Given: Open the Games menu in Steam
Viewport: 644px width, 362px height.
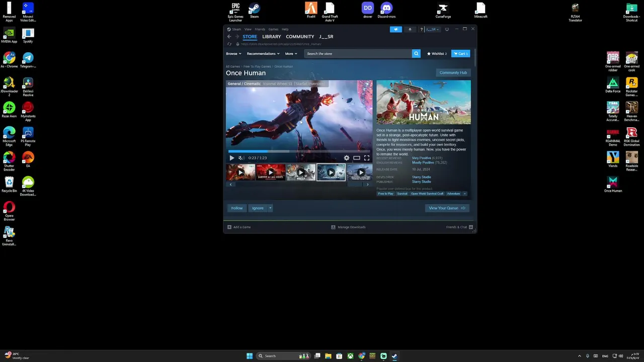Looking at the screenshot, I should 273,29.
